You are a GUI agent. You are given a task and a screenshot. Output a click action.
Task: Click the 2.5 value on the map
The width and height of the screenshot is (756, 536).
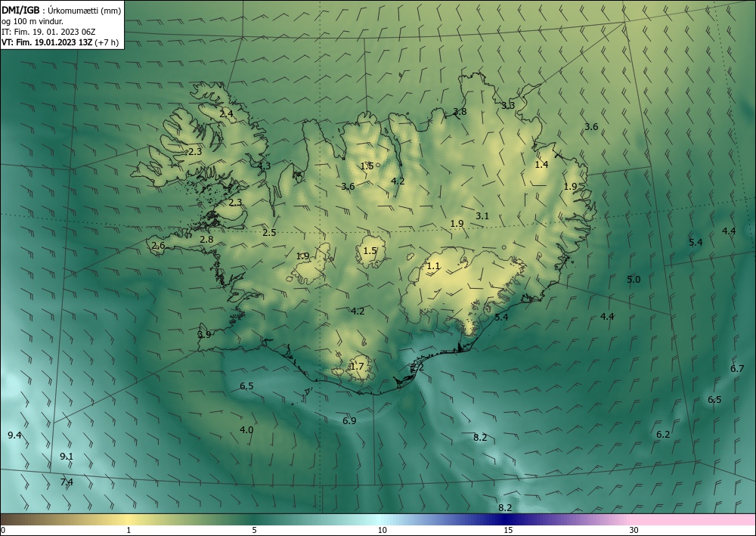click(x=269, y=233)
